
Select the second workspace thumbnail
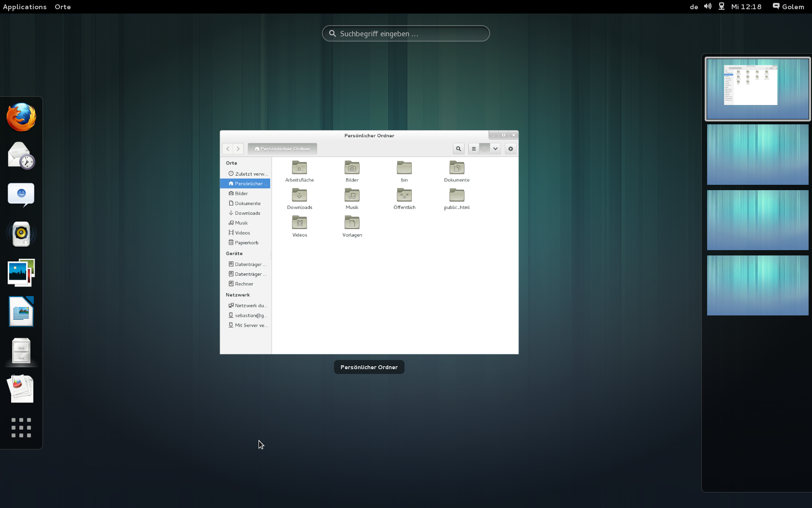(757, 154)
